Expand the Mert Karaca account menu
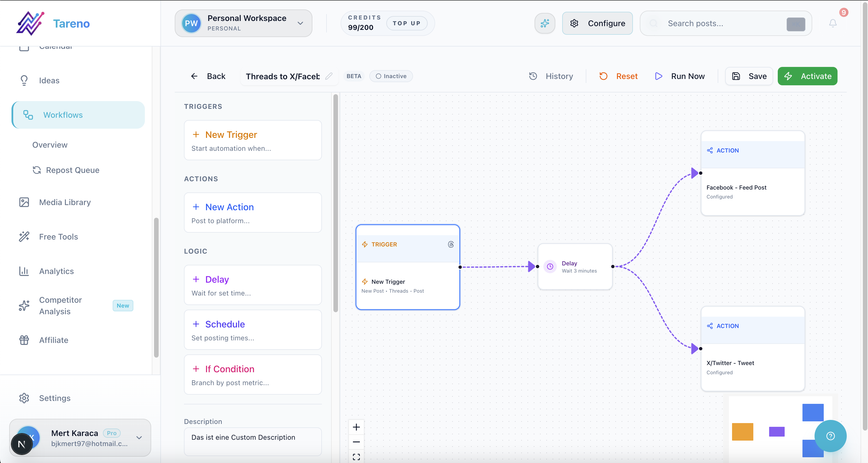Image resolution: width=868 pixels, height=463 pixels. [x=80, y=438]
